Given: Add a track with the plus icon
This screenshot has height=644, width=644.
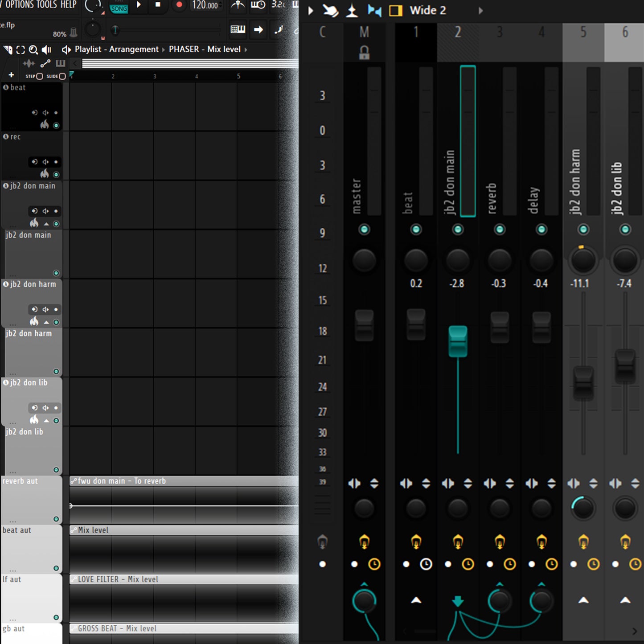Looking at the screenshot, I should coord(12,75).
